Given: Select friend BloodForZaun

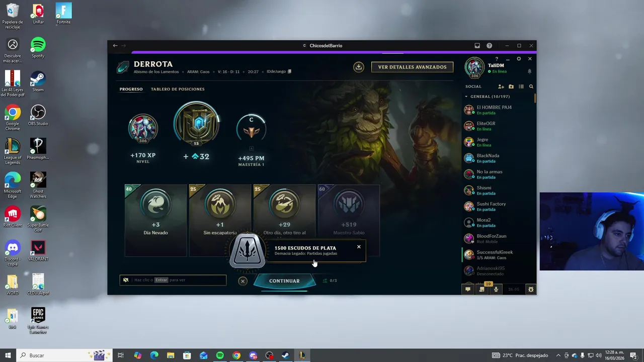Looking at the screenshot, I should pos(498,238).
